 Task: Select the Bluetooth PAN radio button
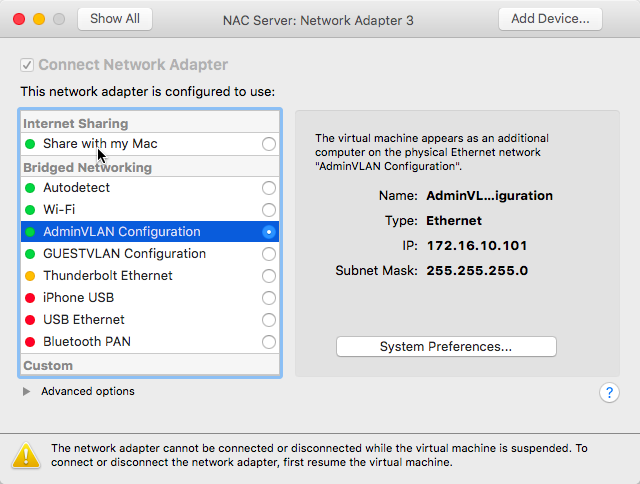pyautogui.click(x=269, y=342)
